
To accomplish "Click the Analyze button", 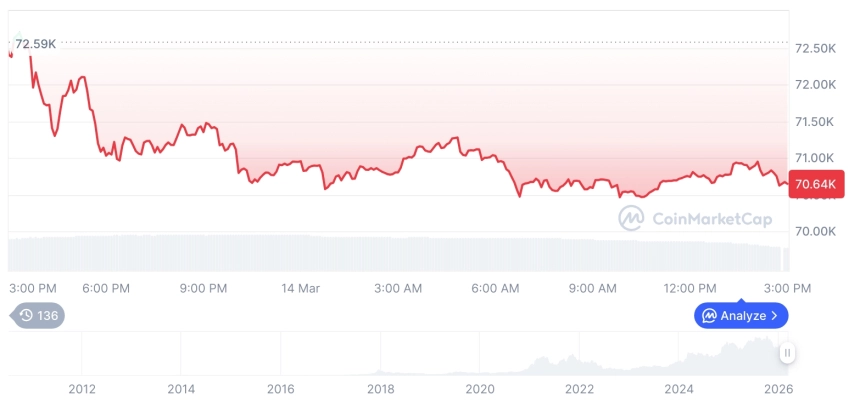I will coord(741,316).
